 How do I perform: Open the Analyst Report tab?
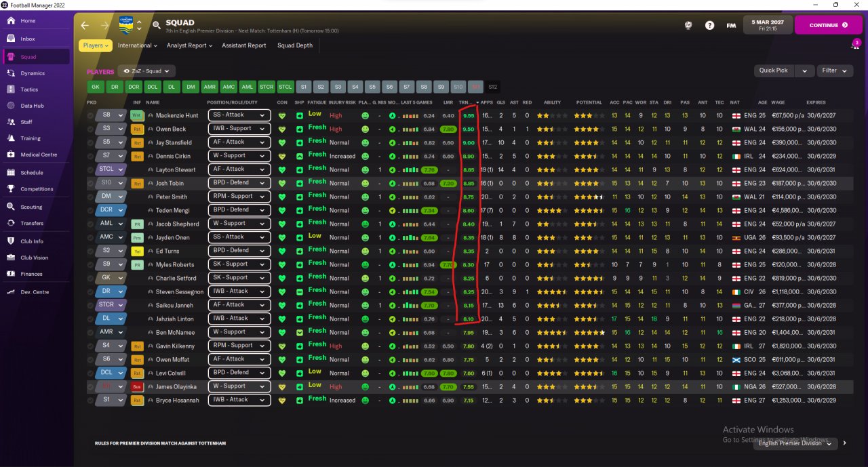pyautogui.click(x=189, y=45)
